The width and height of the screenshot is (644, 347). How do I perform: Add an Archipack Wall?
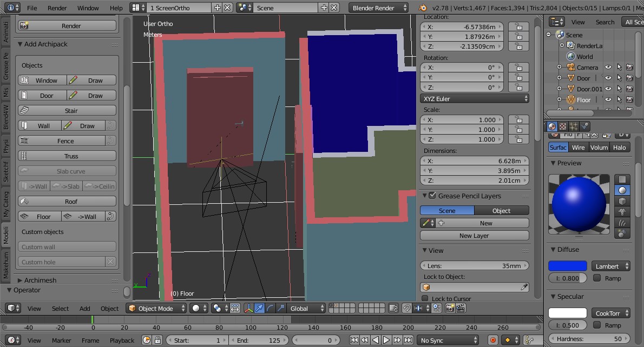click(x=40, y=126)
